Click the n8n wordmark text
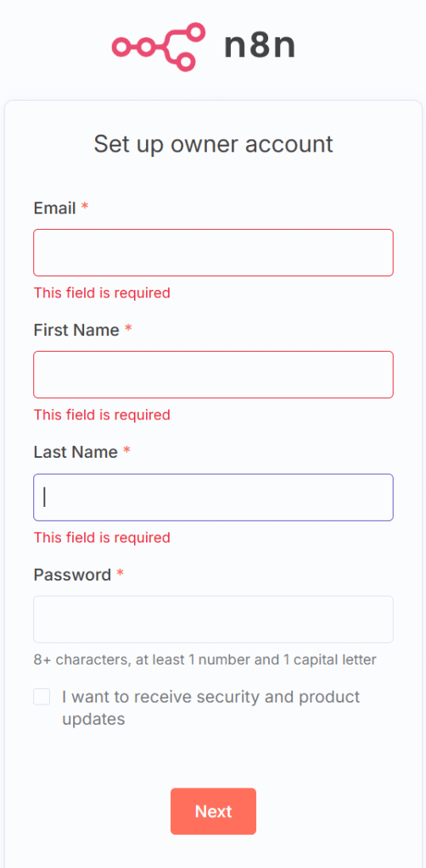Viewport: 426px width, 868px height. [x=260, y=47]
